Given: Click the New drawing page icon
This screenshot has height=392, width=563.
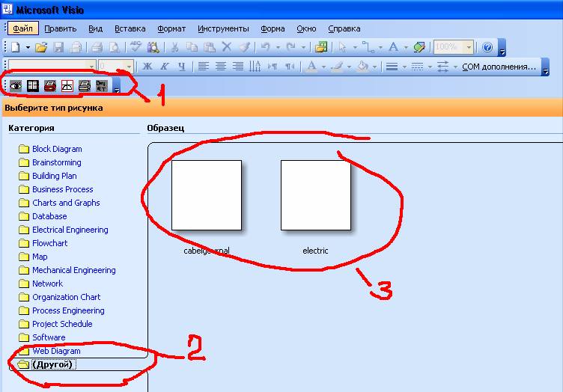Looking at the screenshot, I should (x=16, y=47).
